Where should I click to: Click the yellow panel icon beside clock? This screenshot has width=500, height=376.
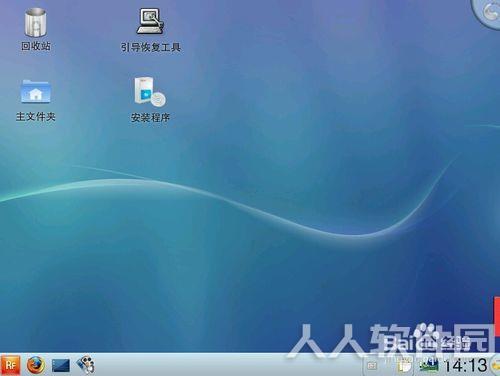click(496, 366)
